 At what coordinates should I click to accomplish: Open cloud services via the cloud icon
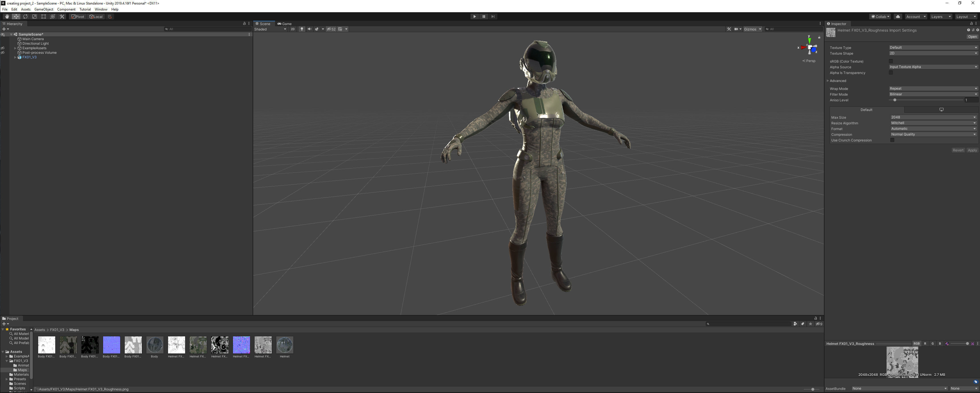coord(898,17)
